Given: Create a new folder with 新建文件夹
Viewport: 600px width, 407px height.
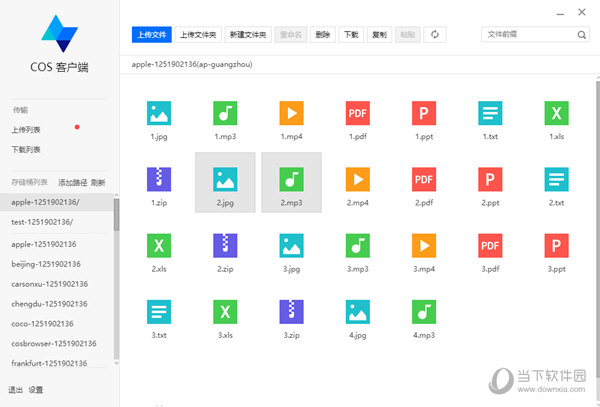Looking at the screenshot, I should [x=248, y=35].
